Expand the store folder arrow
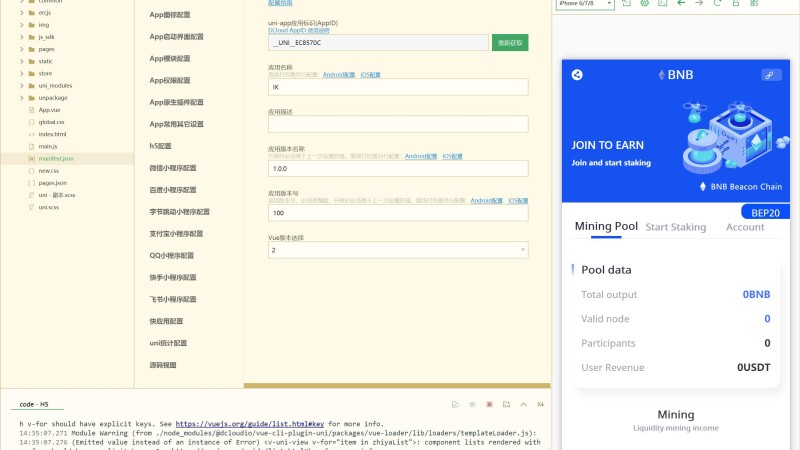The image size is (800, 450). tap(21, 73)
